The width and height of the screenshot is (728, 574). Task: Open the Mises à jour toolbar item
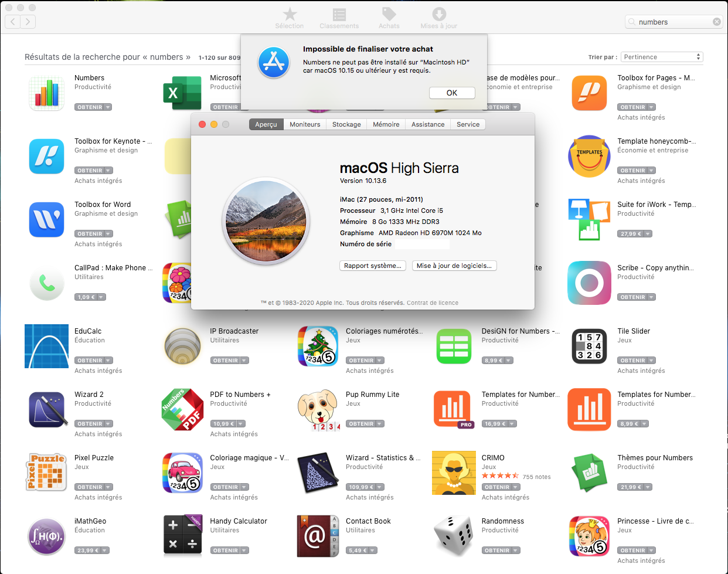[x=438, y=18]
